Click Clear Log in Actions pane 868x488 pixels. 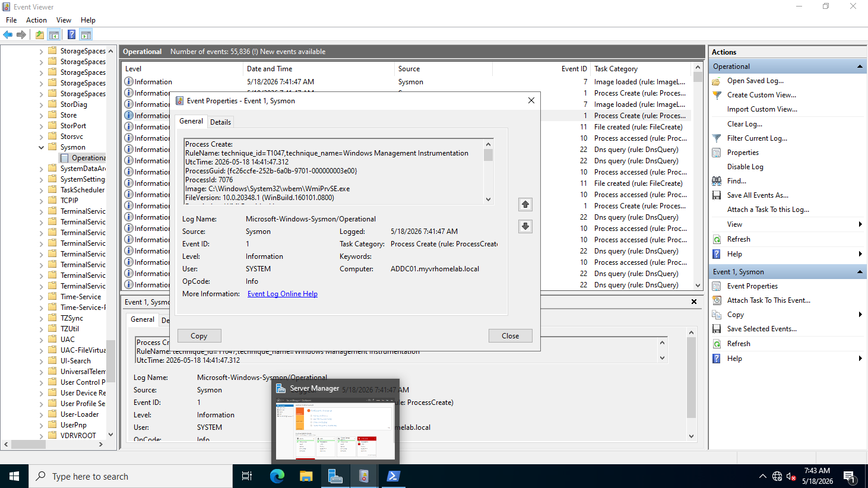745,124
